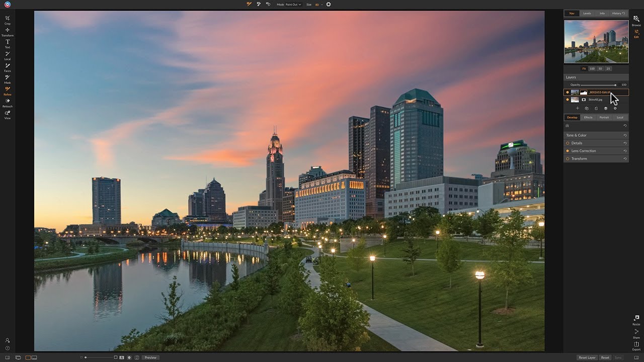Expand the Transform pane
This screenshot has height=362, width=644.
[x=596, y=158]
